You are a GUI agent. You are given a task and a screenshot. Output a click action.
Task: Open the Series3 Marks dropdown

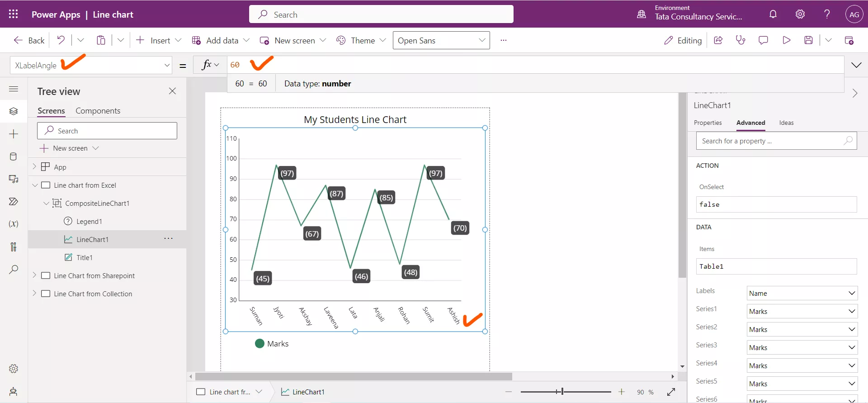pos(802,347)
